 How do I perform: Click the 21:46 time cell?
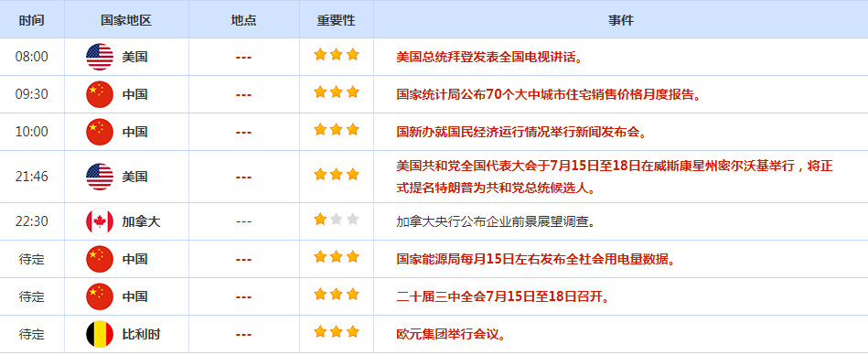coord(31,177)
